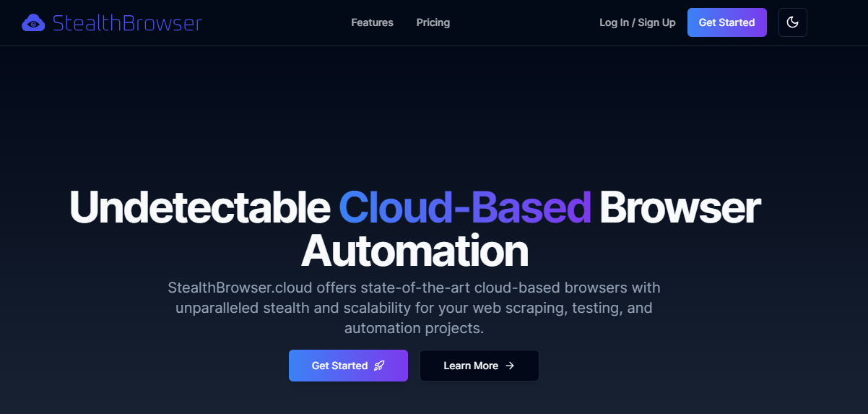This screenshot has width=868, height=414.
Task: Open the StealthBrowser home brand text
Action: (127, 23)
